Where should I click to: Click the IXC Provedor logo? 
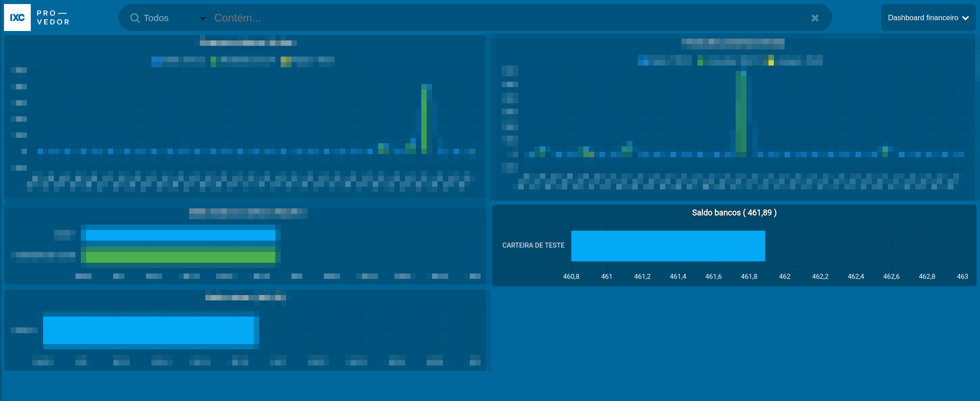(x=37, y=18)
